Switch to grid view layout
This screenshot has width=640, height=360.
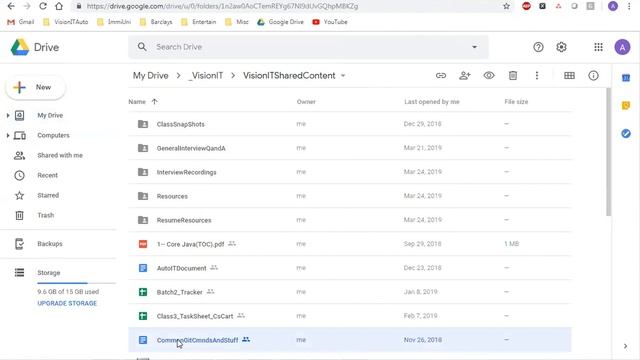coord(569,76)
